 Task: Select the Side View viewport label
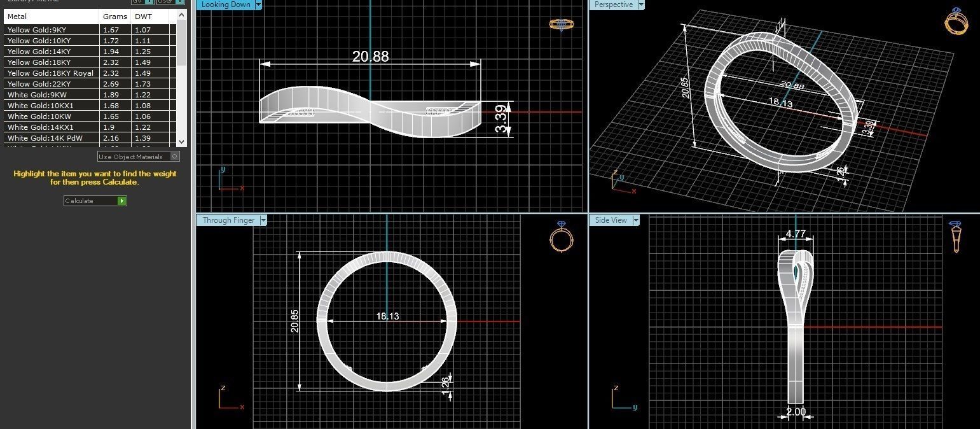click(x=611, y=220)
